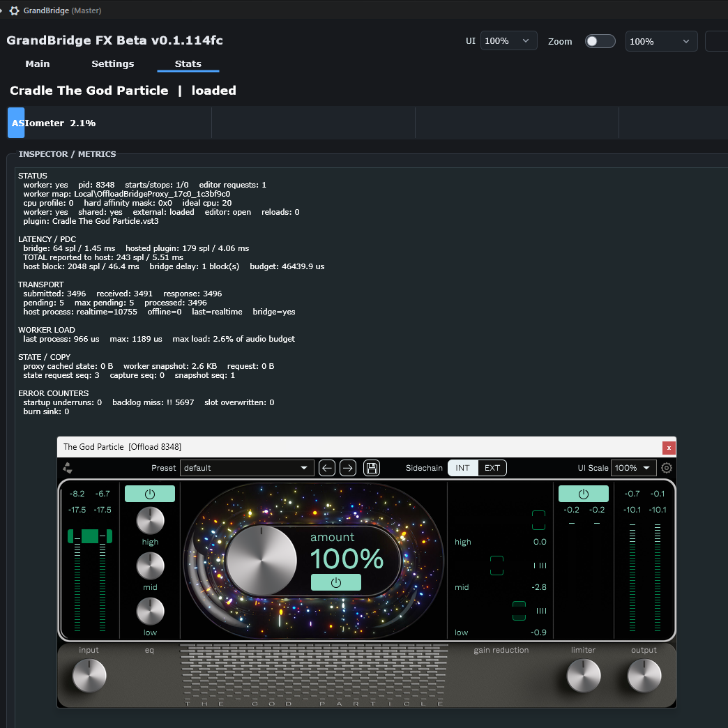Screen dimensions: 728x728
Task: Open the UI 100% dropdown
Action: point(508,41)
